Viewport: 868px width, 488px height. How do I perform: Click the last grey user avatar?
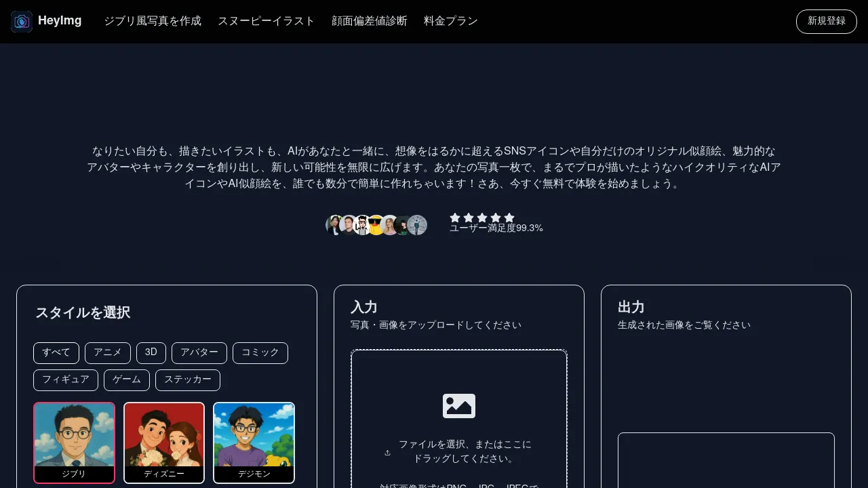(x=417, y=225)
